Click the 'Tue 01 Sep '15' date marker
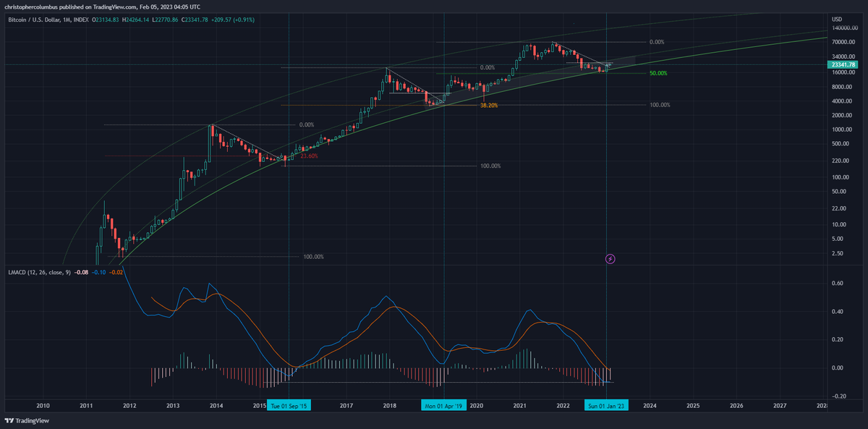The height and width of the screenshot is (429, 868). pos(289,406)
